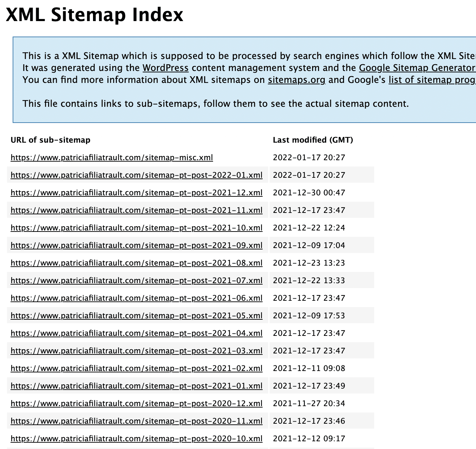The width and height of the screenshot is (476, 449).
Task: Click the 'XML Sitemap Index' page heading
Action: coord(95,15)
